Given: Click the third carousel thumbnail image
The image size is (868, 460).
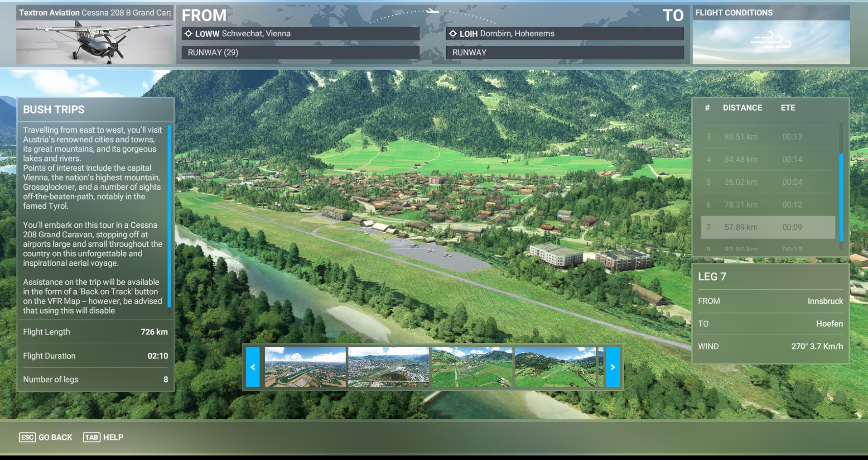Looking at the screenshot, I should pyautogui.click(x=472, y=367).
